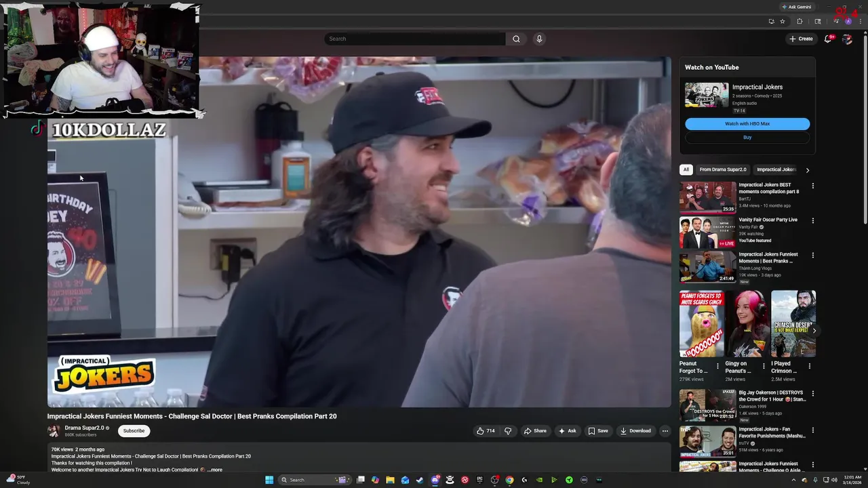The width and height of the screenshot is (868, 488).
Task: Click the Create button
Action: (x=801, y=39)
